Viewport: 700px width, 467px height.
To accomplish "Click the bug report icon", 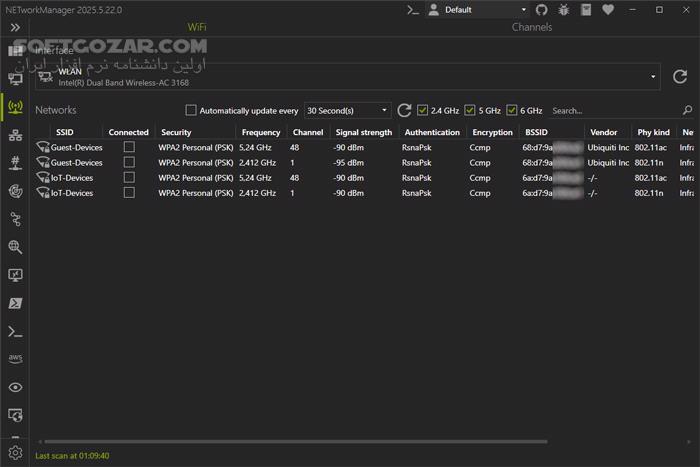I will click(x=564, y=10).
